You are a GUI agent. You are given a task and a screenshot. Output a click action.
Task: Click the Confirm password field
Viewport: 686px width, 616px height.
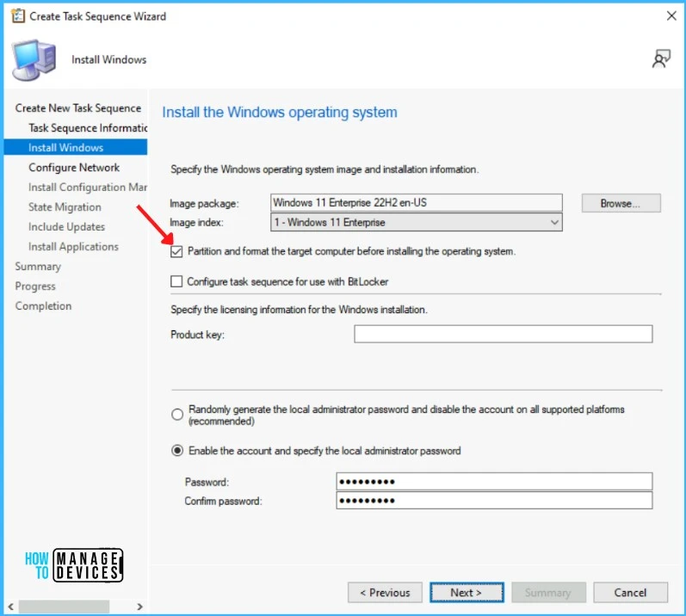tap(494, 500)
